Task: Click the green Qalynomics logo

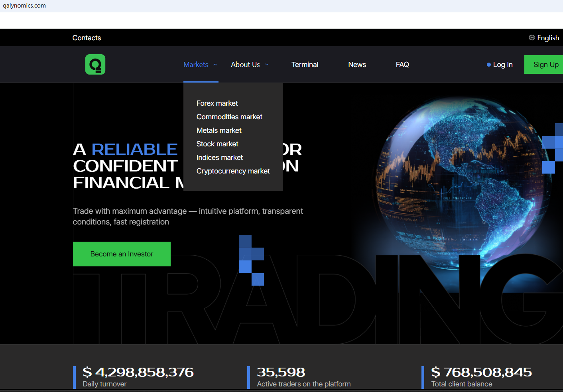Action: pos(95,64)
